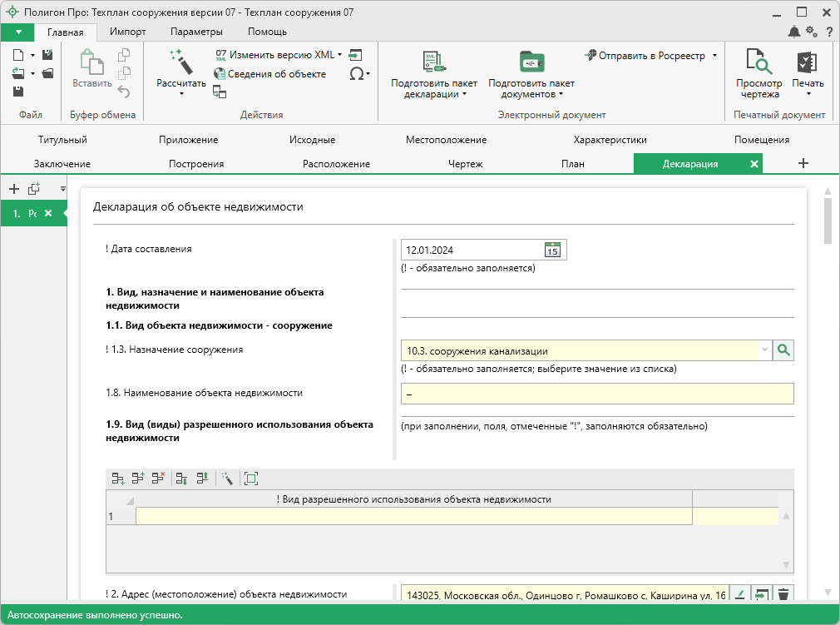This screenshot has height=625, width=840.
Task: Open Сведения об объекте
Action: [x=270, y=74]
